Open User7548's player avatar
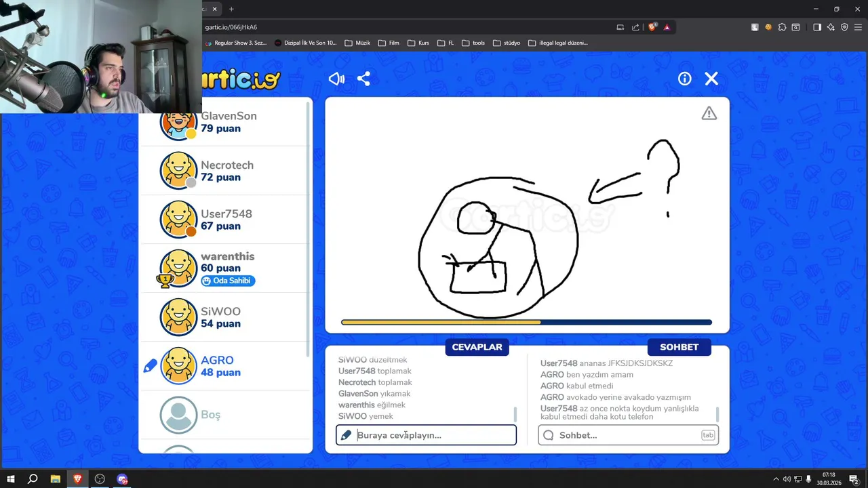 click(x=178, y=220)
